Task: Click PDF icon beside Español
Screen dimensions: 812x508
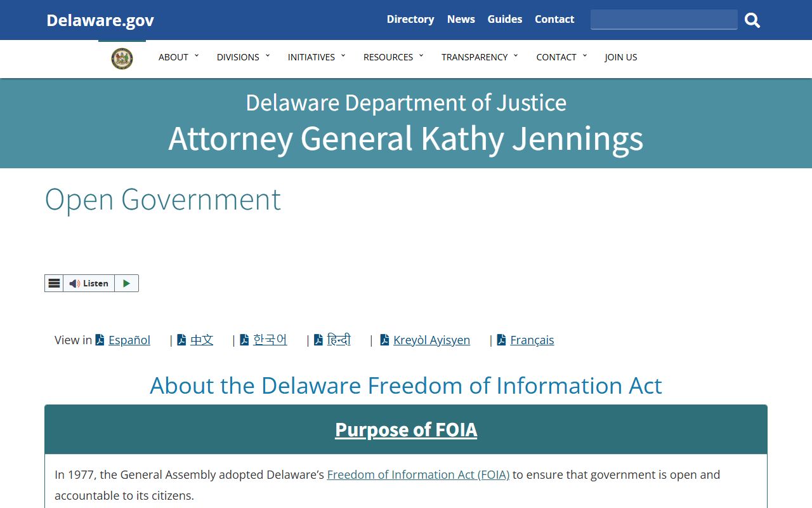Action: pos(100,340)
